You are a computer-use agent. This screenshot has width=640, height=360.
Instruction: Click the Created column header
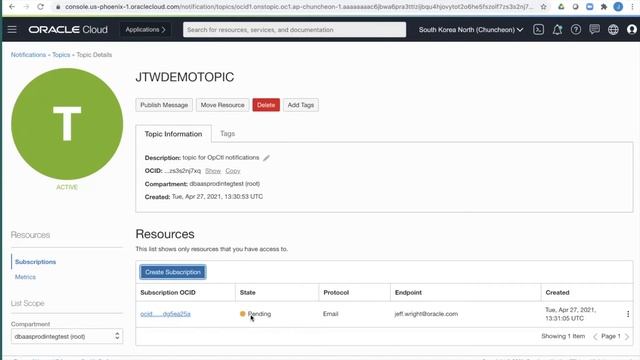click(x=558, y=293)
